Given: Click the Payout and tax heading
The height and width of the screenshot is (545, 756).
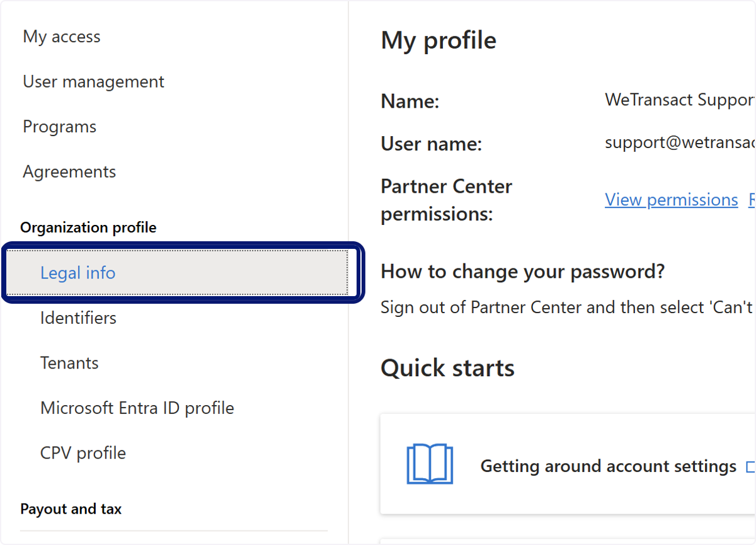Looking at the screenshot, I should tap(71, 509).
